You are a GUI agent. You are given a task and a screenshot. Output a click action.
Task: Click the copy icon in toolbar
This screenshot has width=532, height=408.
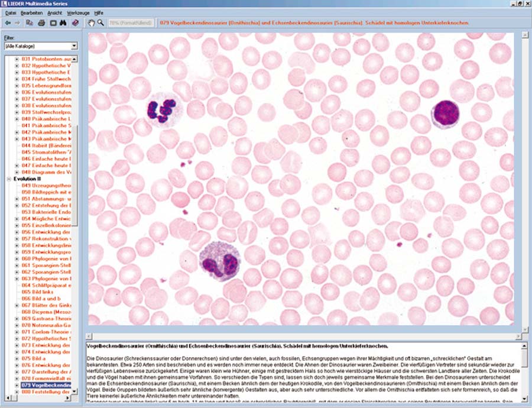(x=31, y=22)
